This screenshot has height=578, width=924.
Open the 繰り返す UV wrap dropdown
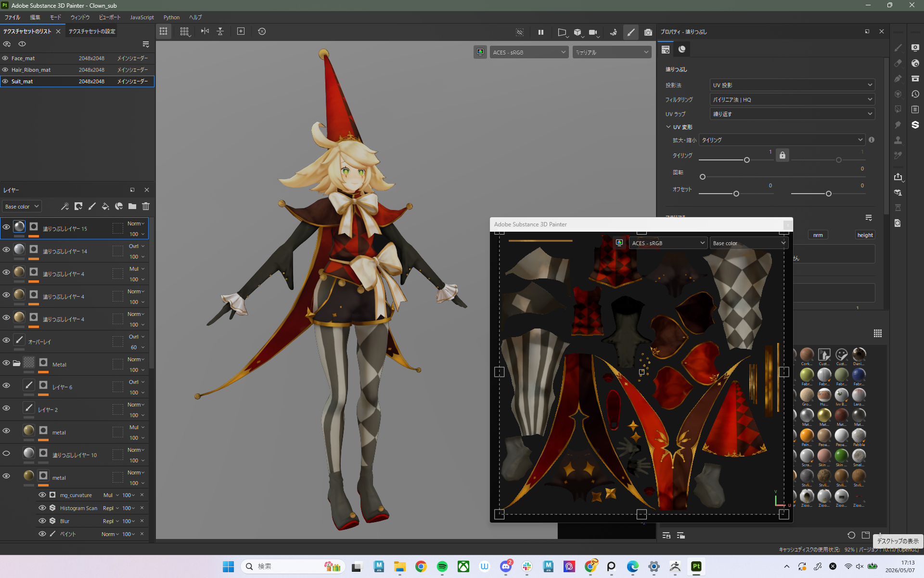pyautogui.click(x=792, y=114)
